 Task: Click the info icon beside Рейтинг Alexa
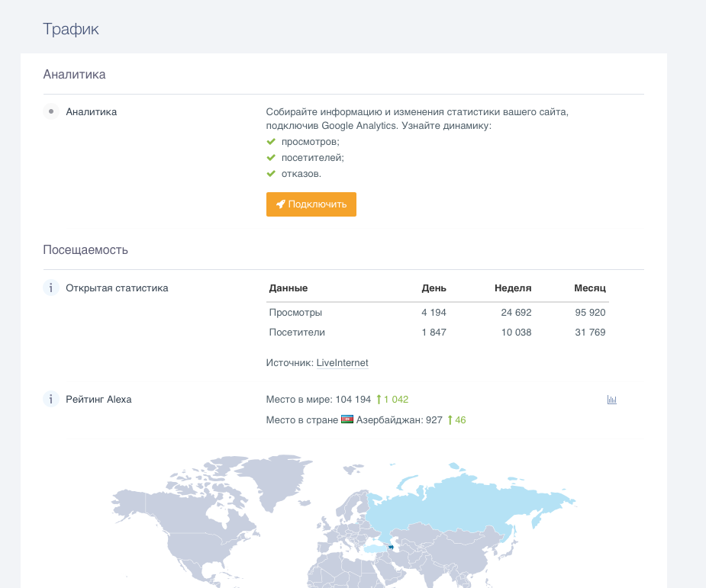(x=51, y=399)
